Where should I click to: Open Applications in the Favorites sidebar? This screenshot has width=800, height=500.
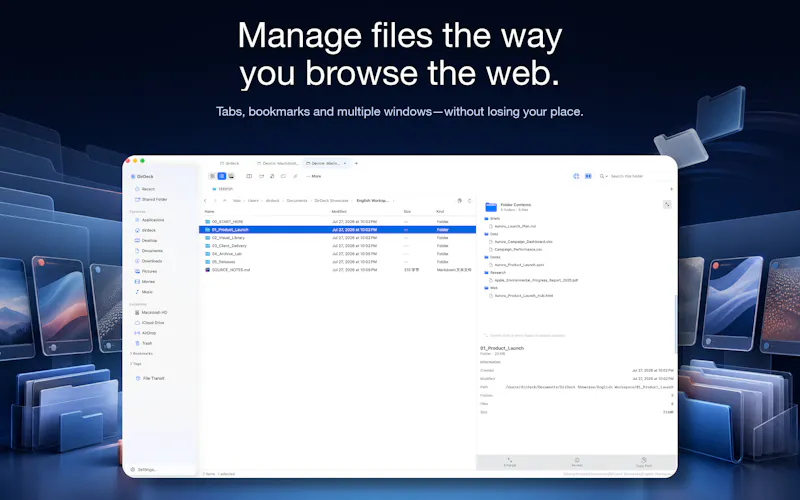click(149, 220)
